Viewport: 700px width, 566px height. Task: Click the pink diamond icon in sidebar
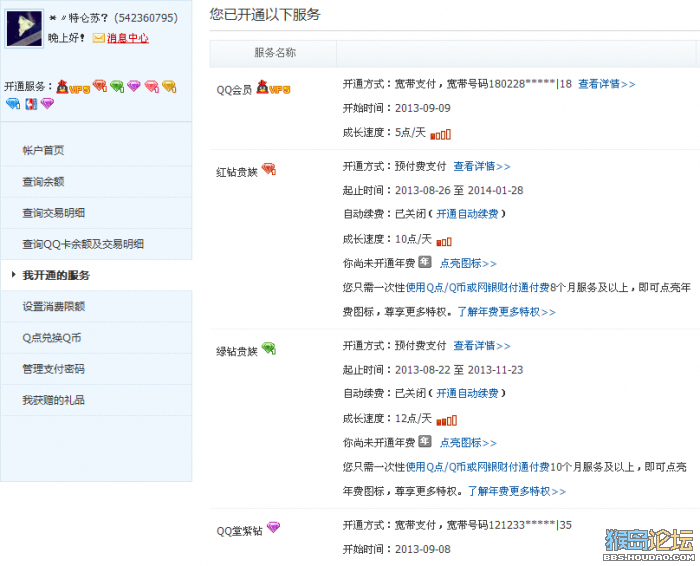coord(152,86)
